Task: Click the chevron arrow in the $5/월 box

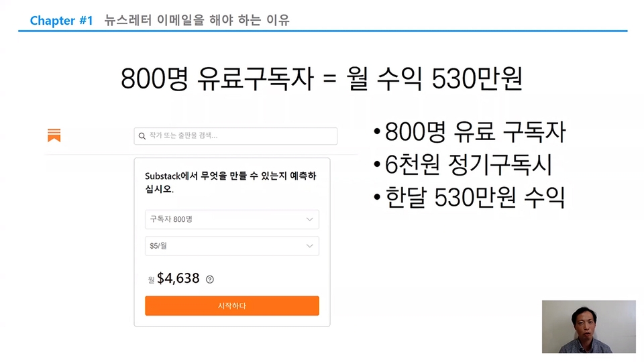Action: [x=310, y=246]
